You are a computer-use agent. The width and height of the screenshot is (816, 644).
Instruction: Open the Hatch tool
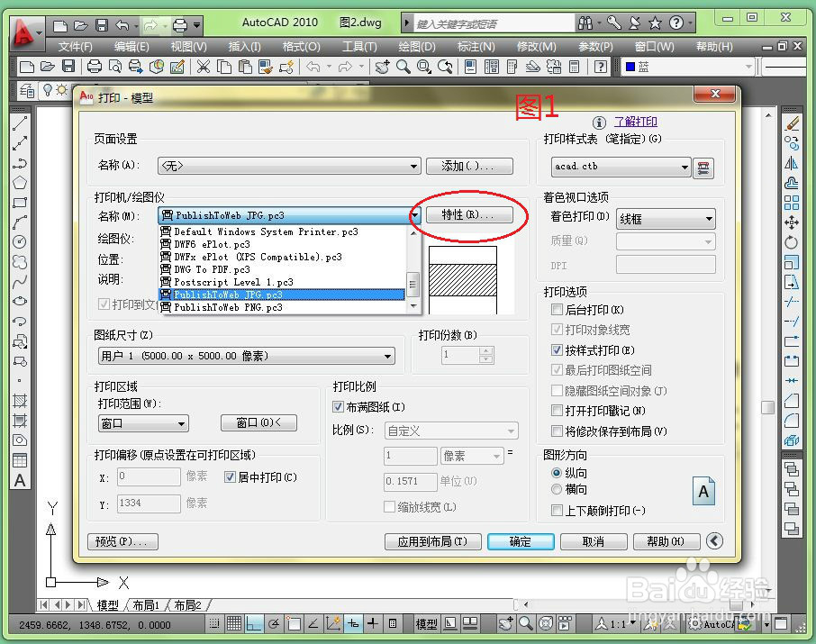tap(21, 403)
